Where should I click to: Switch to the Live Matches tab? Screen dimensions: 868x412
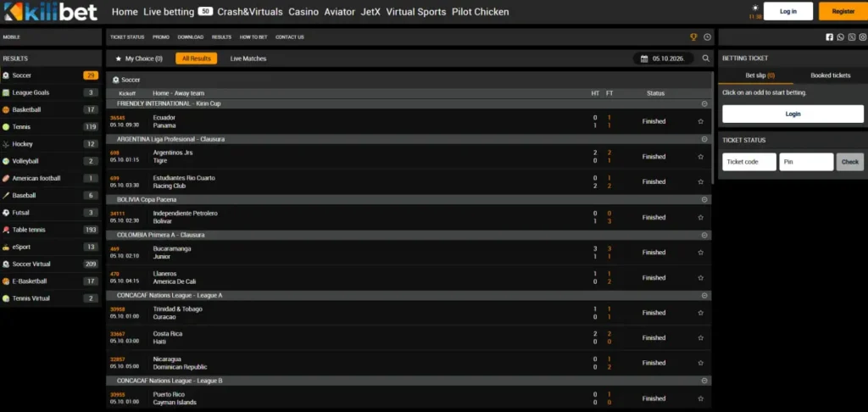pos(248,58)
